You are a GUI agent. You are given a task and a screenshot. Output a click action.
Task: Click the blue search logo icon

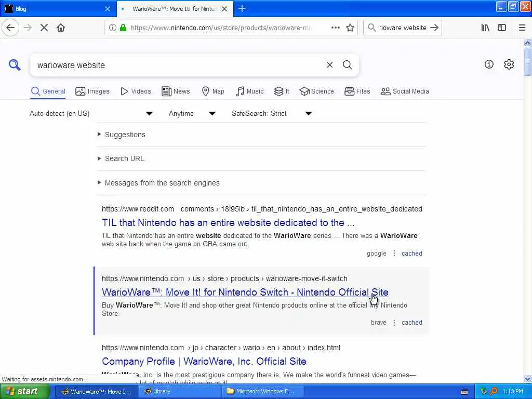(15, 65)
